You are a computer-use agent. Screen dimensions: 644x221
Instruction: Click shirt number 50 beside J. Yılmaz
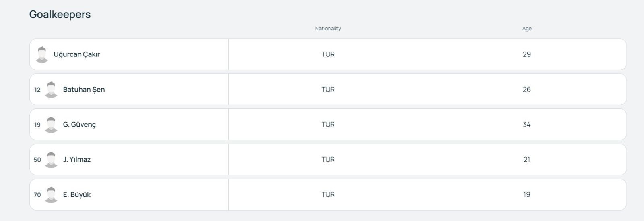(37, 160)
